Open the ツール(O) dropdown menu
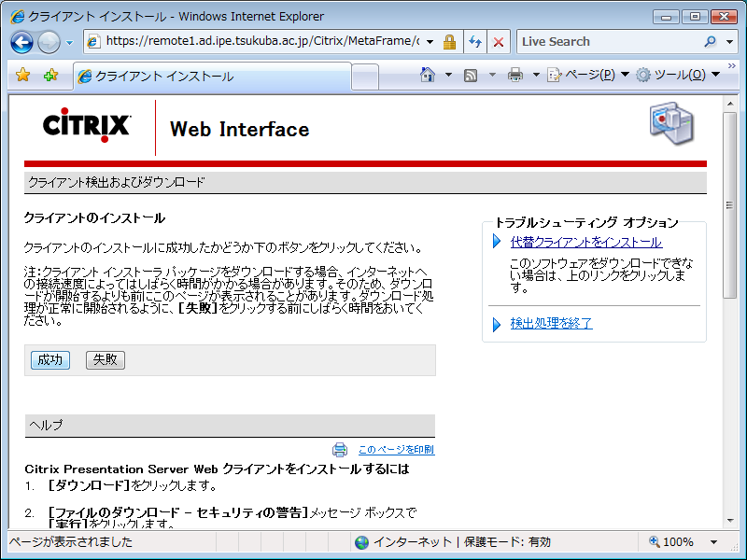The width and height of the screenshot is (747, 560). coord(677,75)
